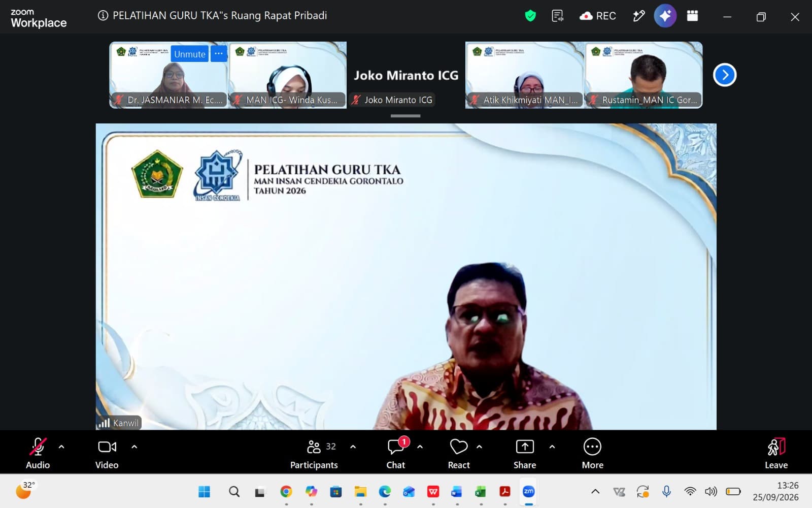Expand the chat options arrow
This screenshot has width=812, height=508.
pyautogui.click(x=420, y=447)
